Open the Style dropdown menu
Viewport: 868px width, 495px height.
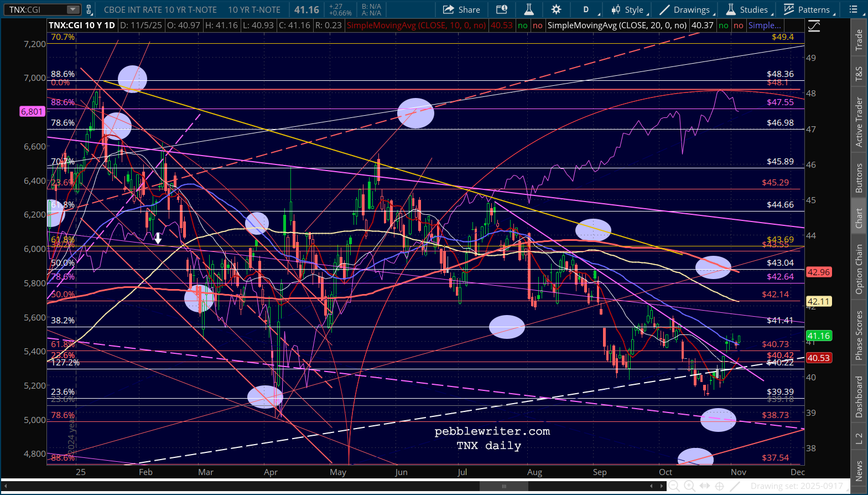click(628, 9)
